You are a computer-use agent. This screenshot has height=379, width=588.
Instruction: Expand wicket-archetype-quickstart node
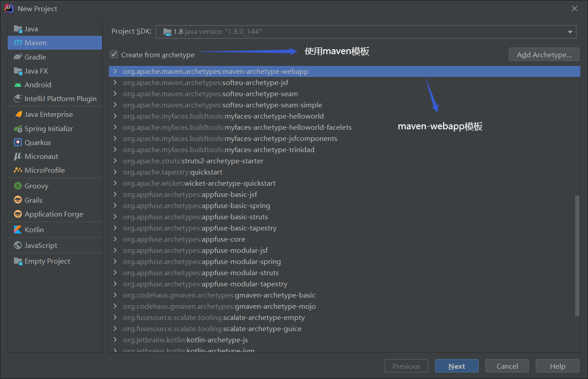click(115, 183)
